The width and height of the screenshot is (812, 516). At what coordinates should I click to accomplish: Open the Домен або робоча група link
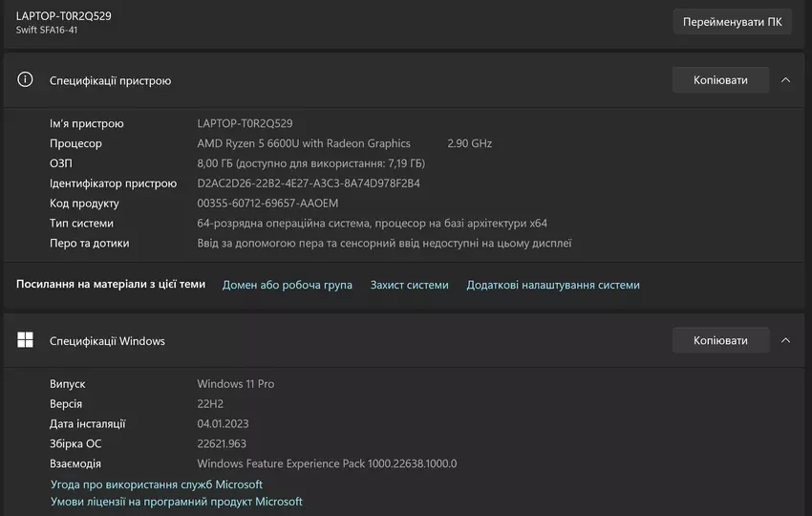287,285
